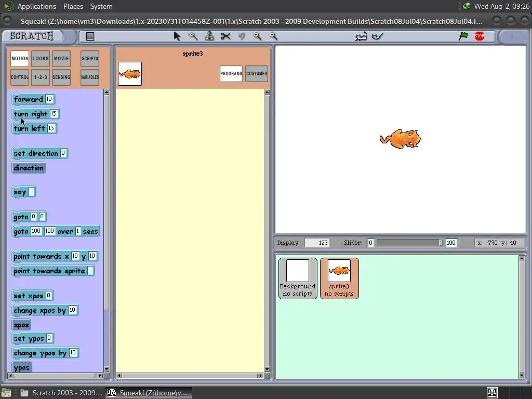Click the xpos reporter block
532x399 pixels.
tap(21, 325)
